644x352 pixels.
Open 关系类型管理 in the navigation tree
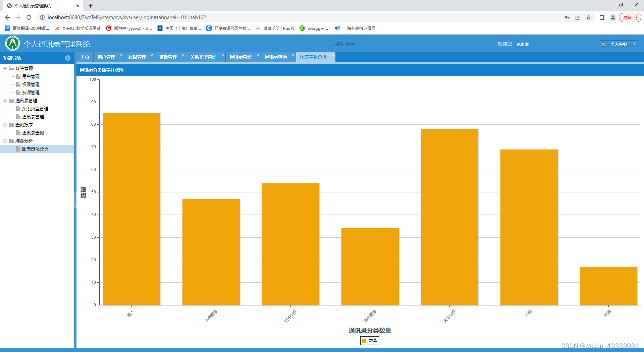[x=35, y=109]
